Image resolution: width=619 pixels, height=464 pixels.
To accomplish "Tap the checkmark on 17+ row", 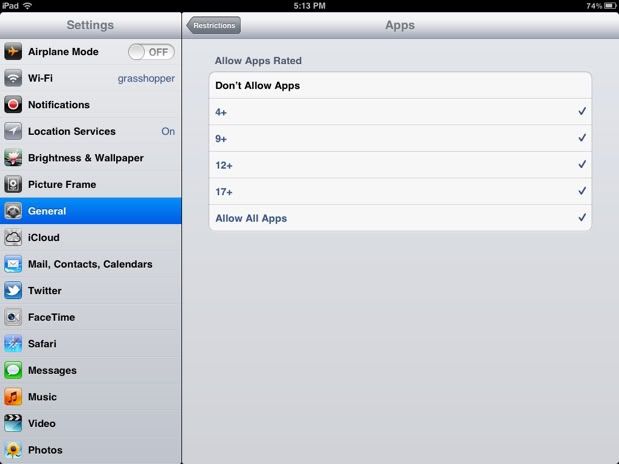I will click(582, 191).
